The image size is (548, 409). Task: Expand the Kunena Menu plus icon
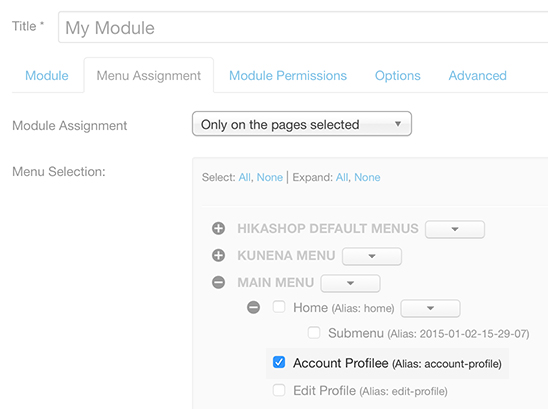pyautogui.click(x=218, y=256)
